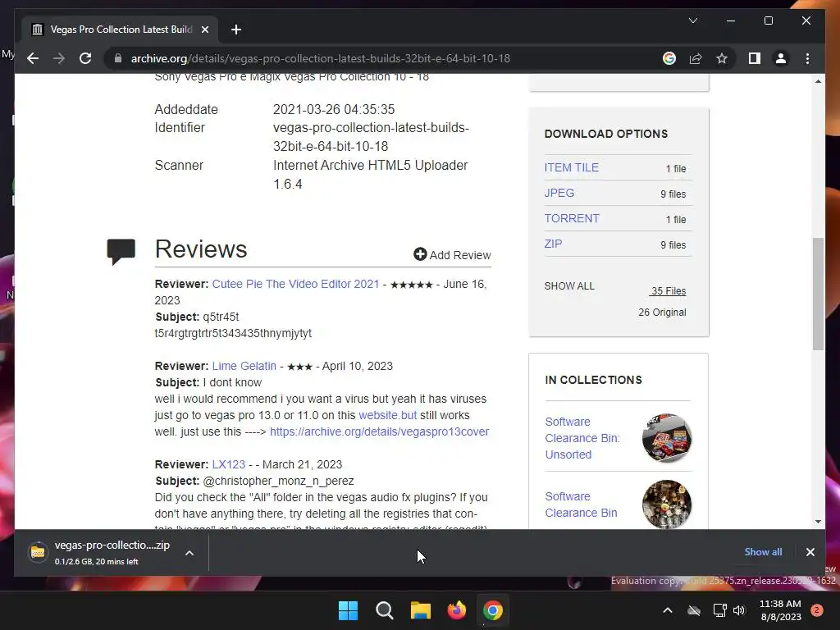Open volume speaker tray icon

coord(739,610)
